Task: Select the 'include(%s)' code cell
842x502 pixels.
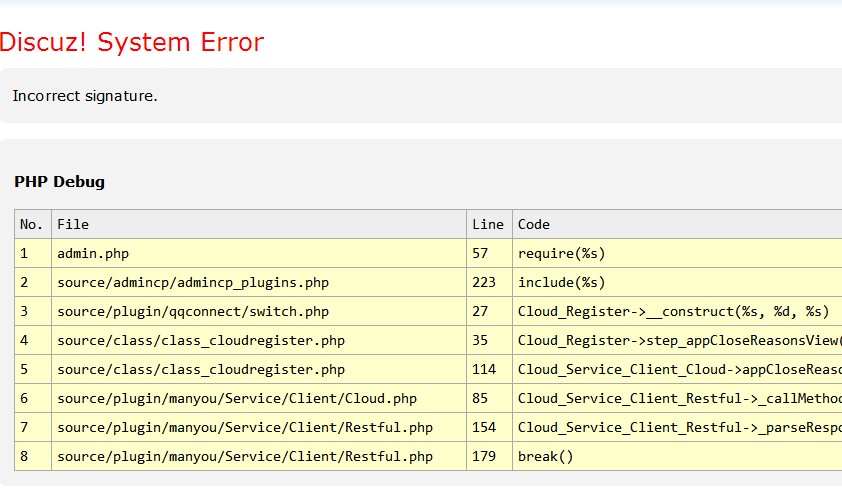Action: (x=677, y=282)
